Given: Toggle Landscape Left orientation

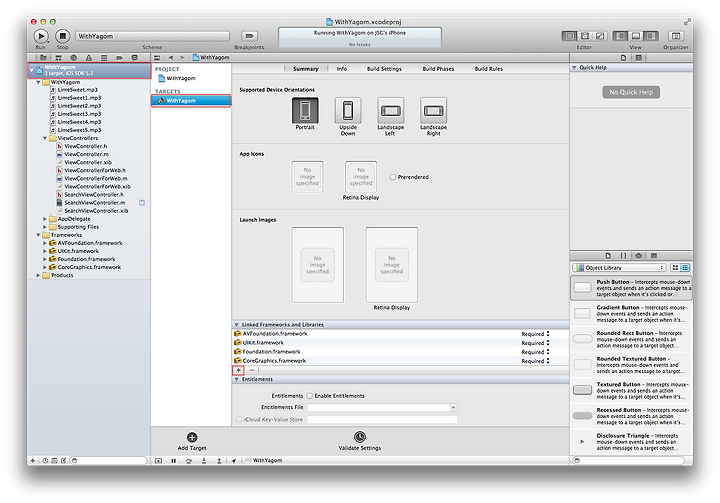Looking at the screenshot, I should click(x=390, y=110).
